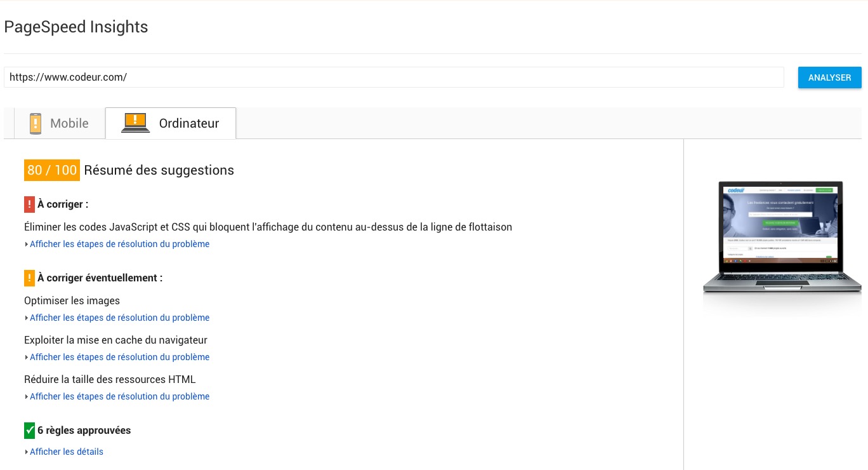Click the 6 règles approuvées heading text
The image size is (868, 470).
tap(84, 431)
